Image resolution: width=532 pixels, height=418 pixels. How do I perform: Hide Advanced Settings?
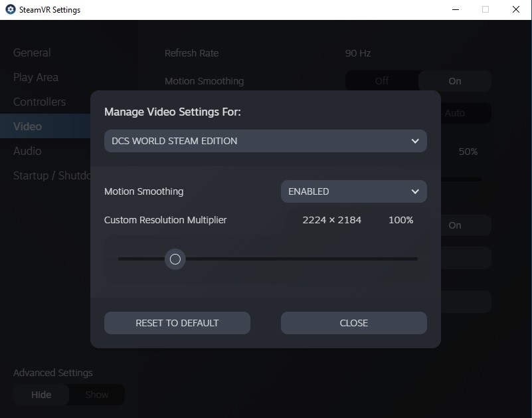pyautogui.click(x=41, y=395)
